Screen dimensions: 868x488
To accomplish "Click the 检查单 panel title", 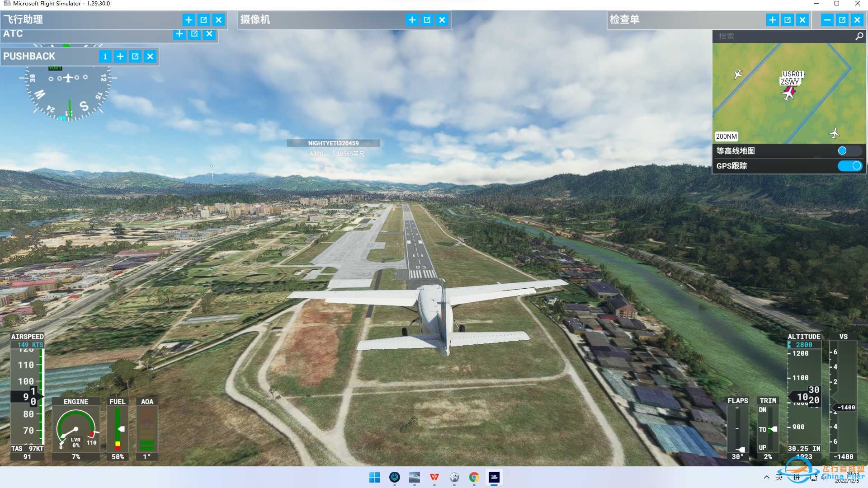I will [625, 20].
